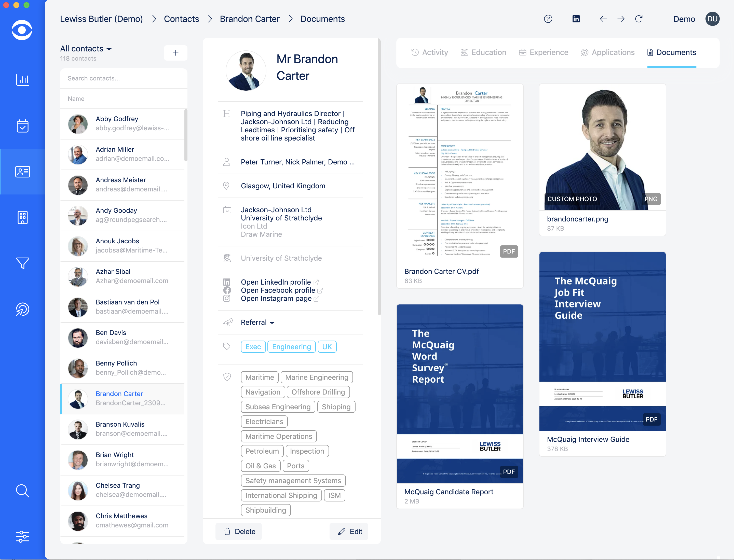Open the radar sourcing sidebar icon
734x560 pixels.
point(22,309)
